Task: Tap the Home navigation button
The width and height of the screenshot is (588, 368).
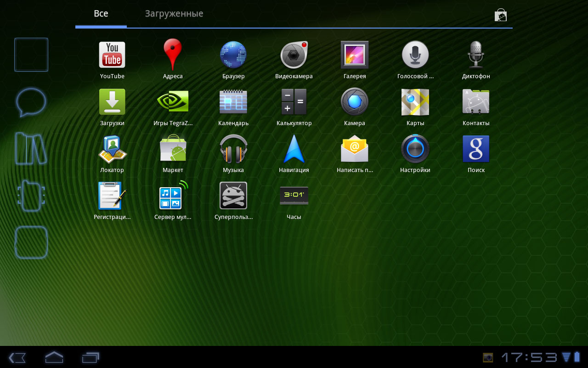Action: (54, 357)
